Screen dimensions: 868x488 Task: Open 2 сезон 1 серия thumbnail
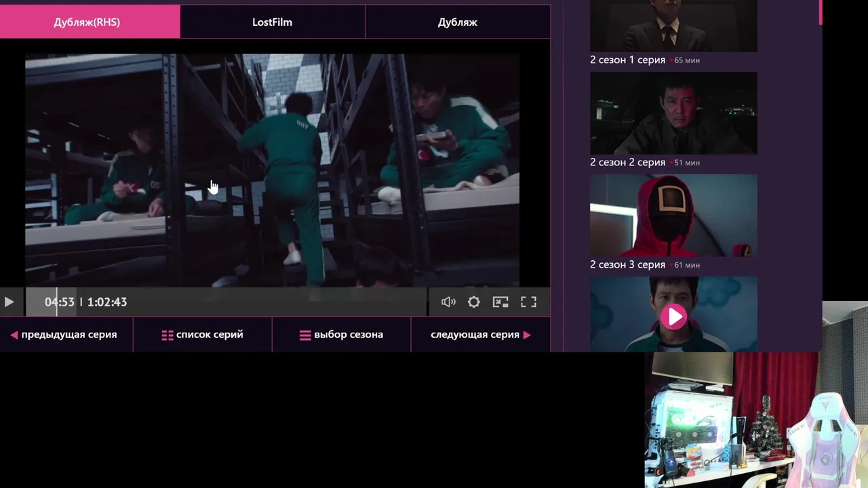(x=673, y=26)
